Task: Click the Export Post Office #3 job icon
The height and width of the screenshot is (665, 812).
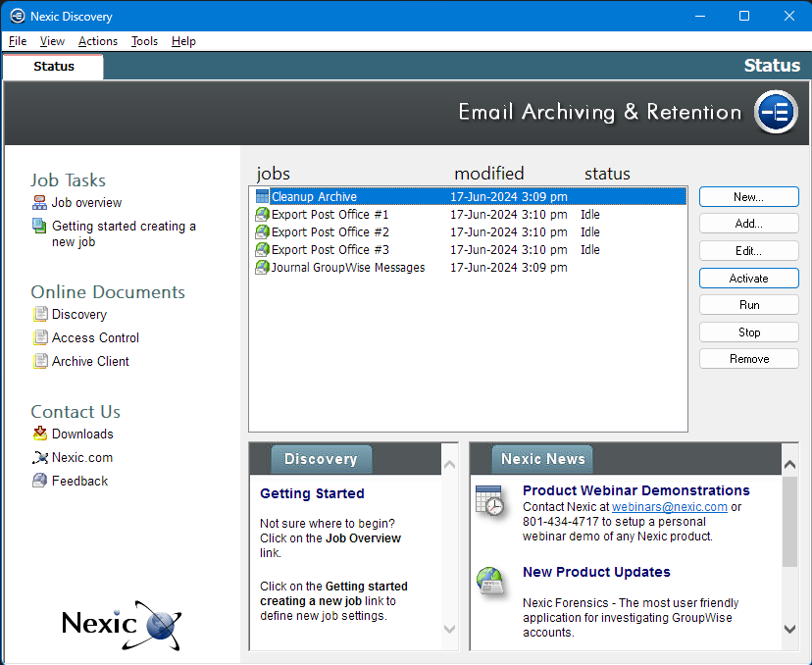Action: 263,250
